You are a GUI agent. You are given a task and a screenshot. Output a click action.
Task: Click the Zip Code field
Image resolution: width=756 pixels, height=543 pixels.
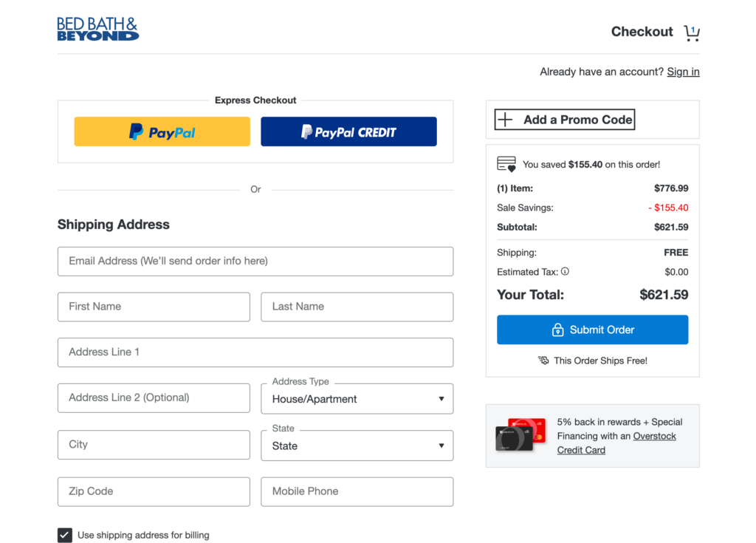(154, 491)
